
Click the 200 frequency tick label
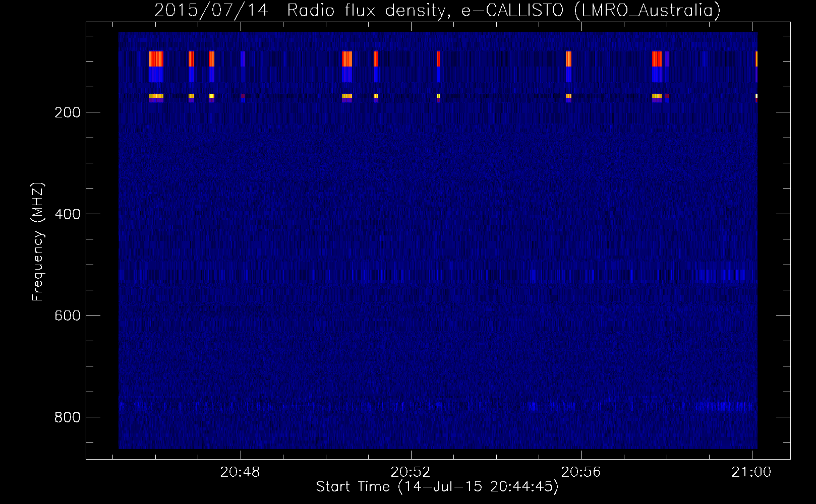point(69,112)
